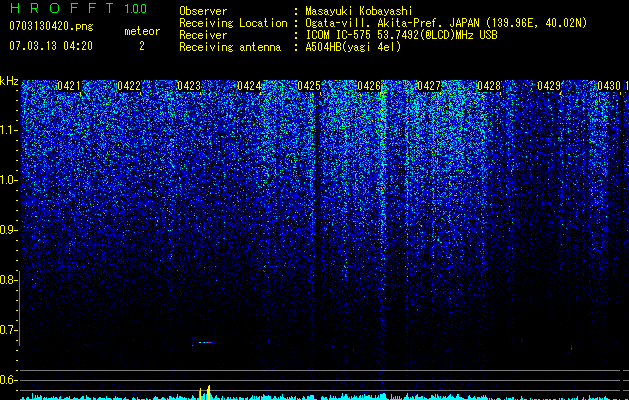
Task: Click location text Ogata-vill. Akita-Pref. JAPAN
Action: tap(392, 23)
